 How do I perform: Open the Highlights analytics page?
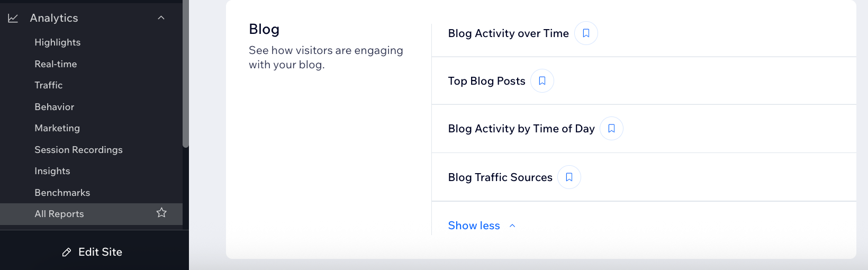pyautogui.click(x=58, y=42)
